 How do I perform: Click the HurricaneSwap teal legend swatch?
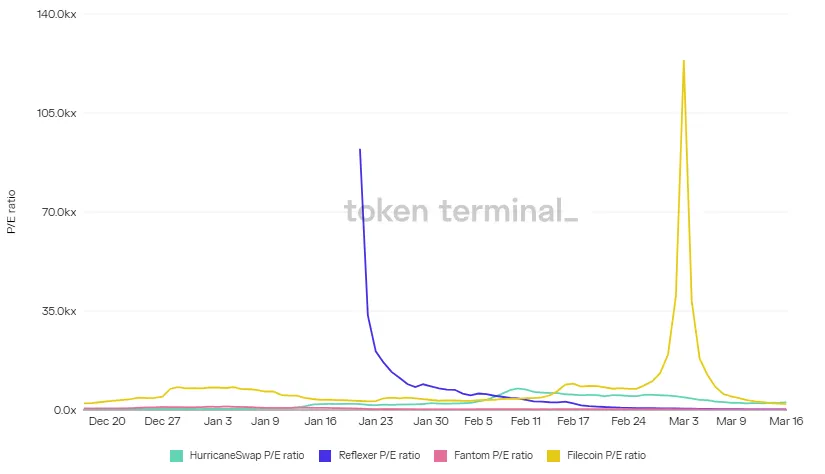point(176,456)
